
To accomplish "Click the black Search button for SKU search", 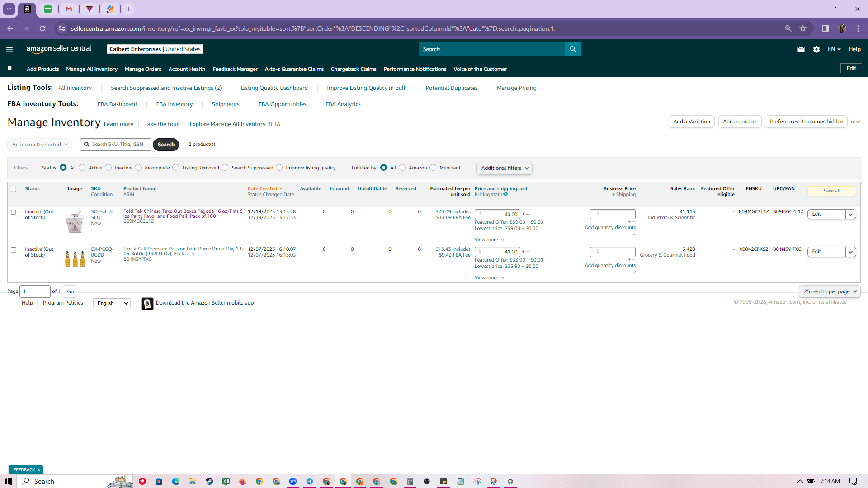I will 166,145.
